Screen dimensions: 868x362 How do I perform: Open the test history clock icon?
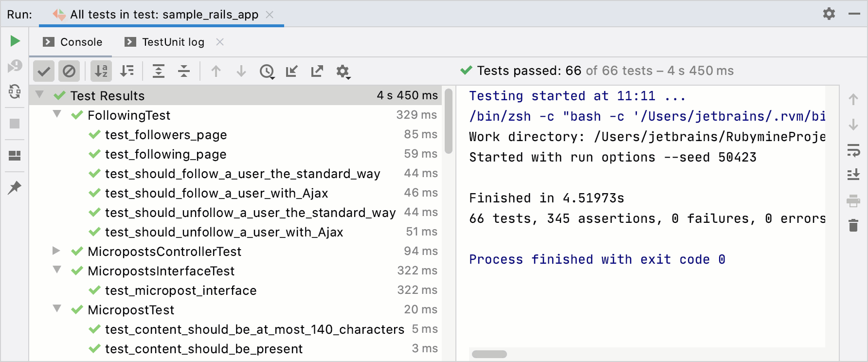(267, 72)
